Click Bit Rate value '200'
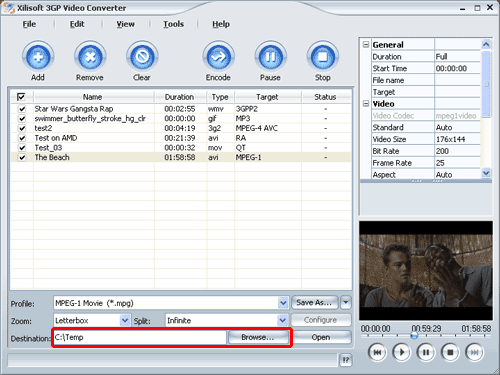The height and width of the screenshot is (375, 500). pos(442,151)
